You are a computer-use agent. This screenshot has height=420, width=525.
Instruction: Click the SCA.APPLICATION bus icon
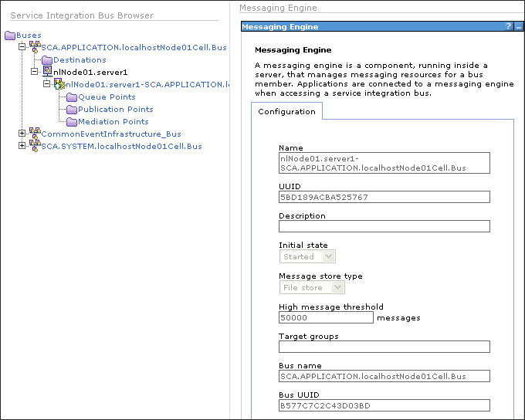[35, 47]
